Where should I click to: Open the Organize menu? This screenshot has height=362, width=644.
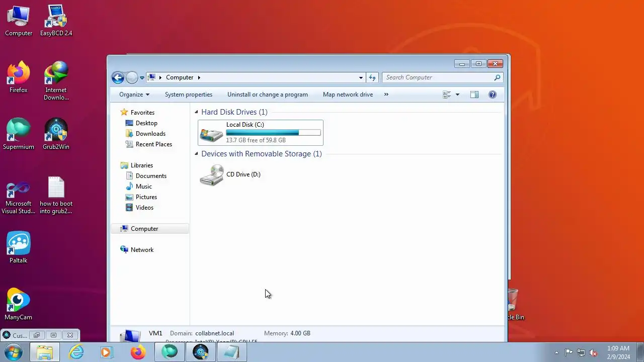point(134,95)
